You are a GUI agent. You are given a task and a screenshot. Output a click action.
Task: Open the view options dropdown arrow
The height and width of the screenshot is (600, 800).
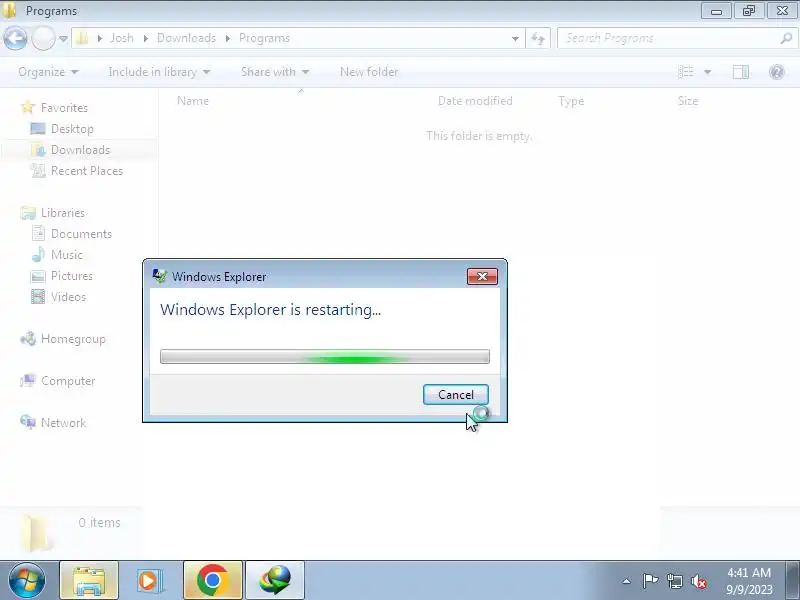click(x=708, y=72)
